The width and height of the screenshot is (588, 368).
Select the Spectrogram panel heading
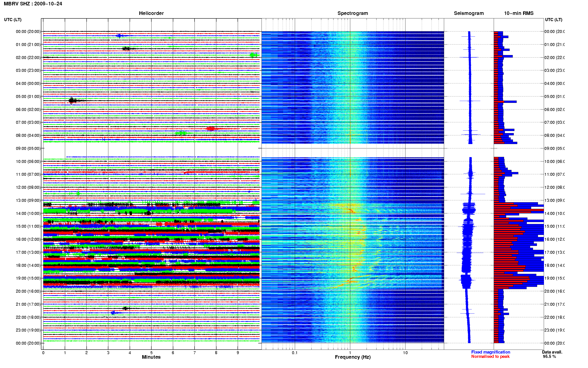tap(353, 13)
